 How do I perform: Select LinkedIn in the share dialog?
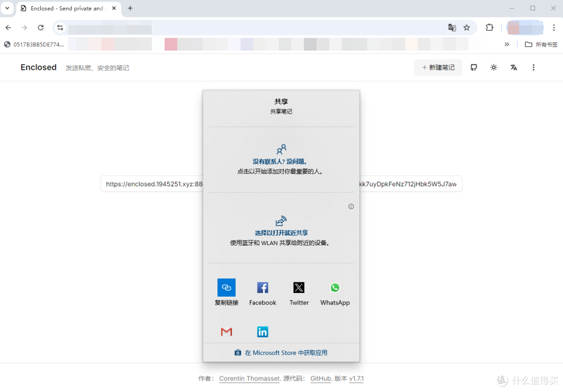tap(263, 332)
